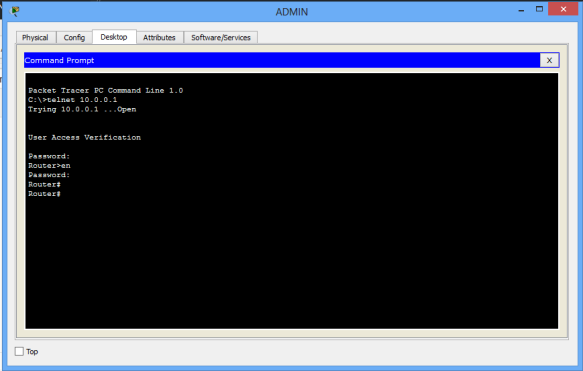
Task: Click 'Trying 10.0.0.1 ...Open' line
Action: 82,109
